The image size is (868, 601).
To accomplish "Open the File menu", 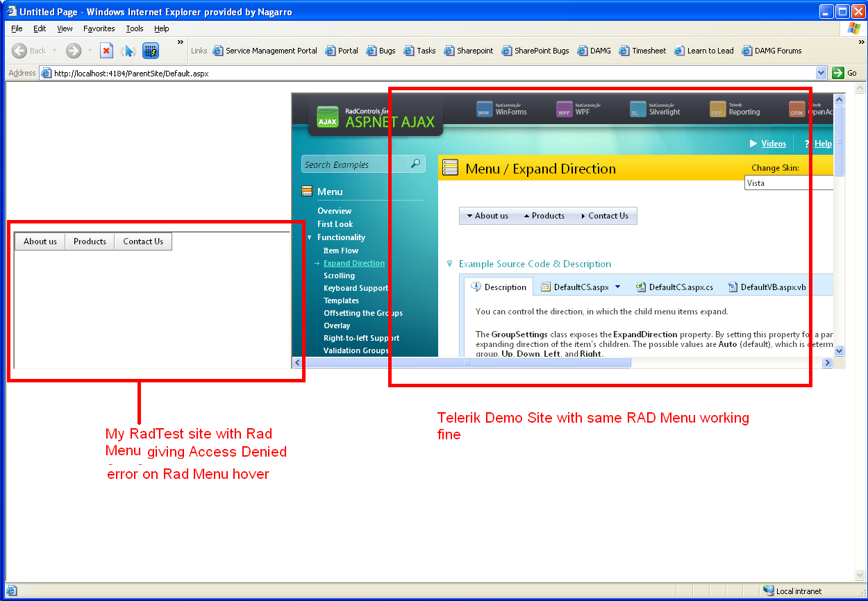I will tap(17, 28).
